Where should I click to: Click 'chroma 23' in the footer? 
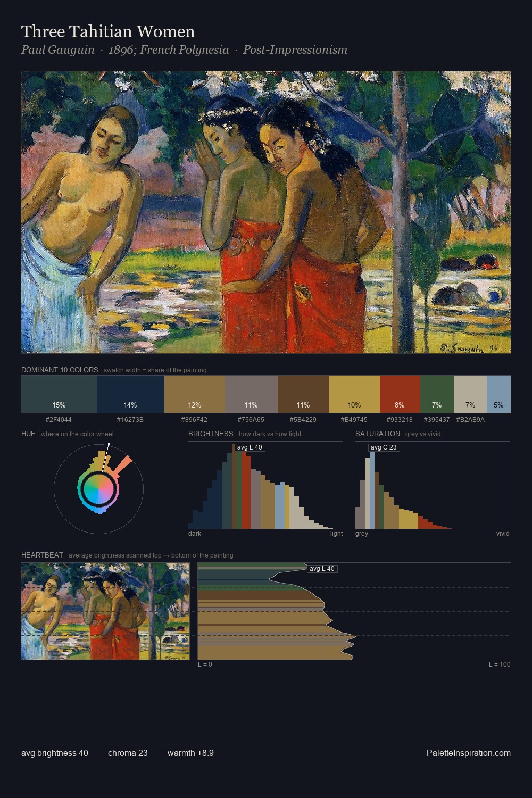pyautogui.click(x=128, y=753)
